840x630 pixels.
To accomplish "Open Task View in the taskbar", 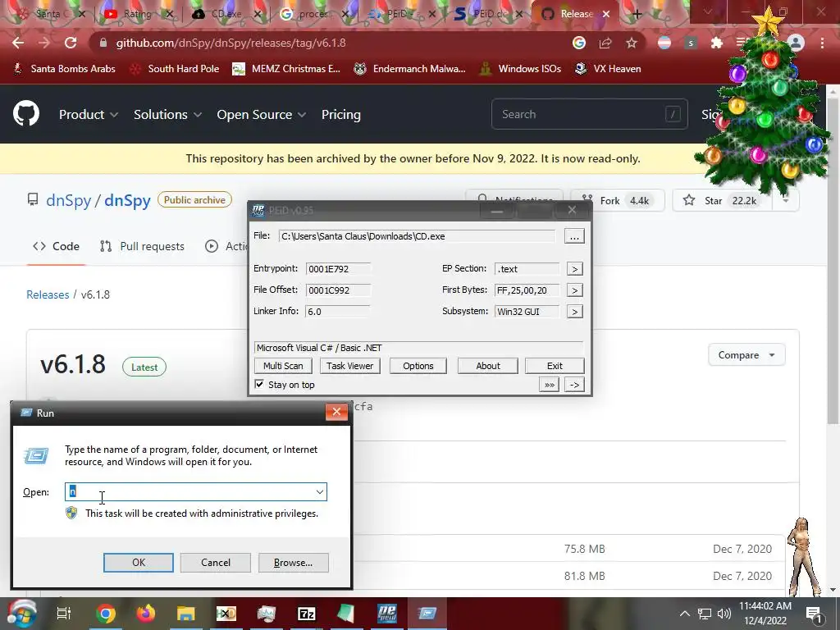I will 64,614.
